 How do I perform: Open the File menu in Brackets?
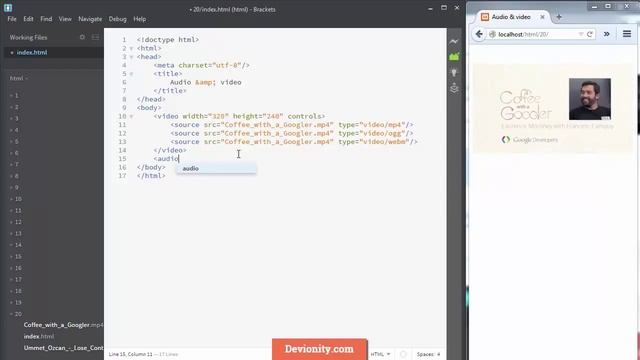[12, 19]
